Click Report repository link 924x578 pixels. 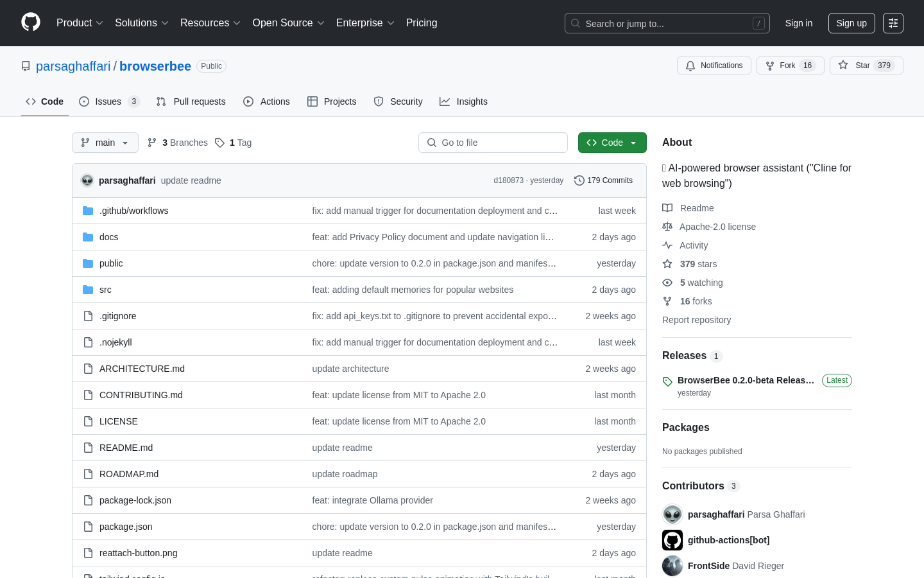[697, 320]
